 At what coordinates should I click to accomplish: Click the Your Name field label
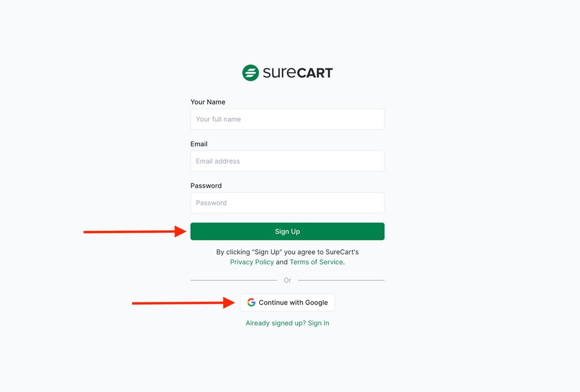(208, 101)
